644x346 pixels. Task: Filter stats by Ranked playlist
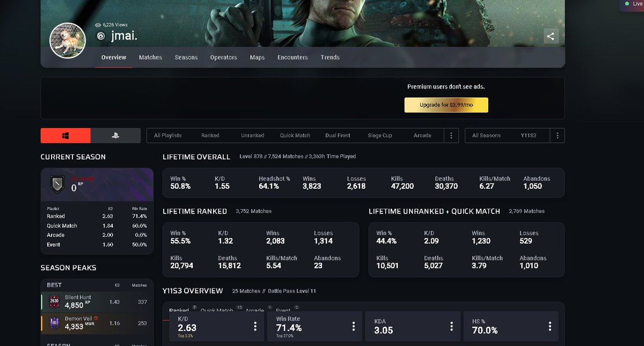click(x=210, y=136)
